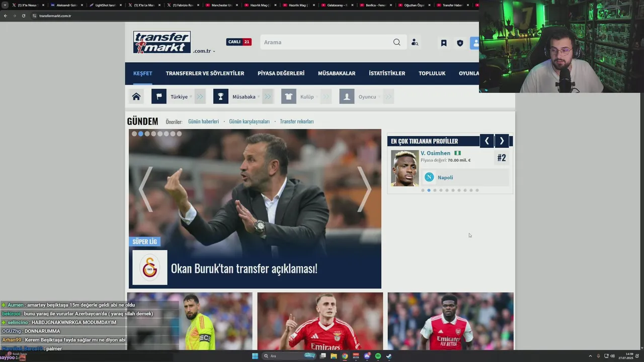
Task: Select the fifth news carousel dot
Action: tap(160, 134)
